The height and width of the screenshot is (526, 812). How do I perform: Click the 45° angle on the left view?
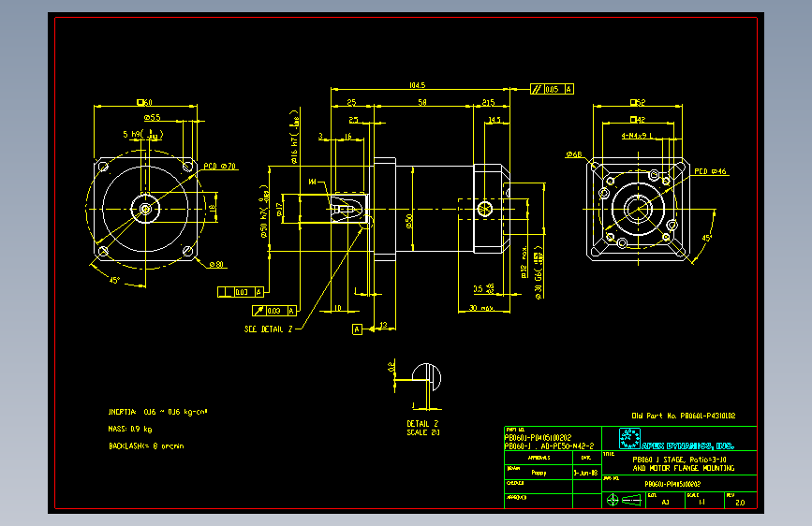tap(114, 280)
